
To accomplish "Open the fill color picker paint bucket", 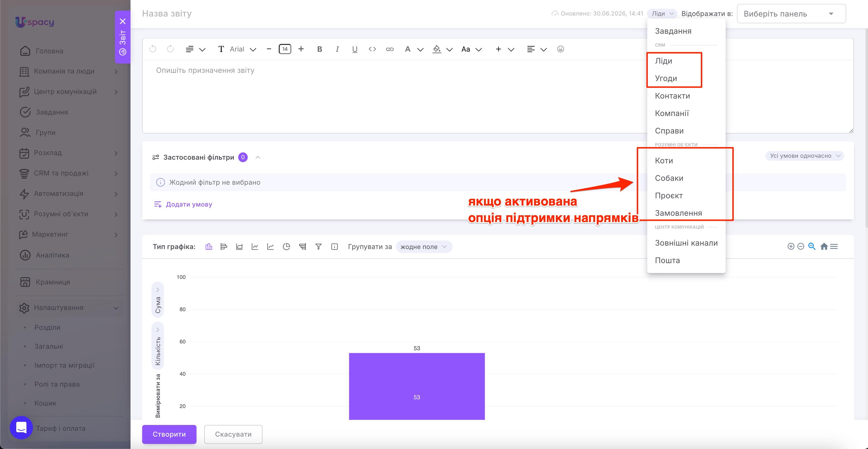I will tap(437, 49).
